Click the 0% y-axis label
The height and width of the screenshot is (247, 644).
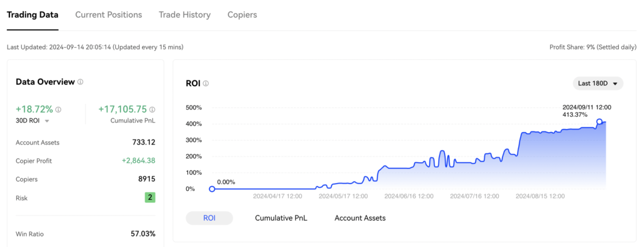(190, 189)
